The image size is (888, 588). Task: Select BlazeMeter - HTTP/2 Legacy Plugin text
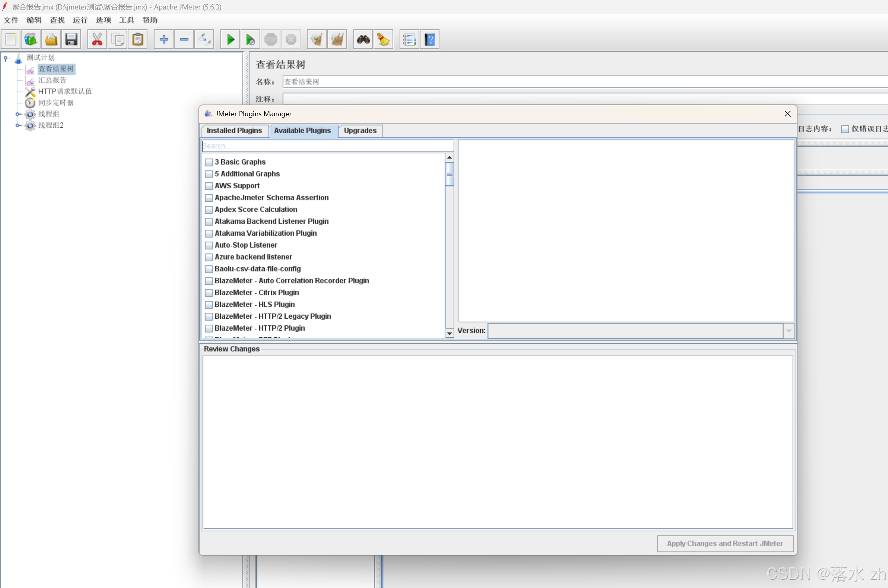[x=273, y=316]
